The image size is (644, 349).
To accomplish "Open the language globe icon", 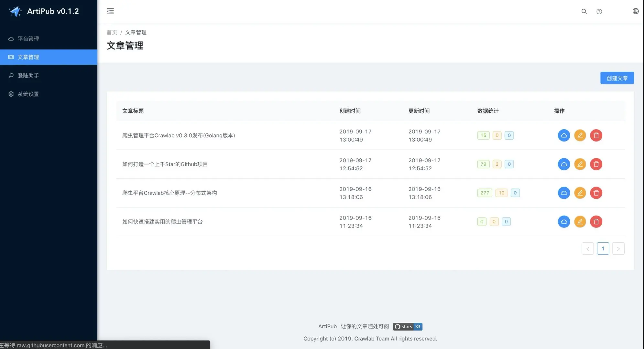I will coord(636,11).
